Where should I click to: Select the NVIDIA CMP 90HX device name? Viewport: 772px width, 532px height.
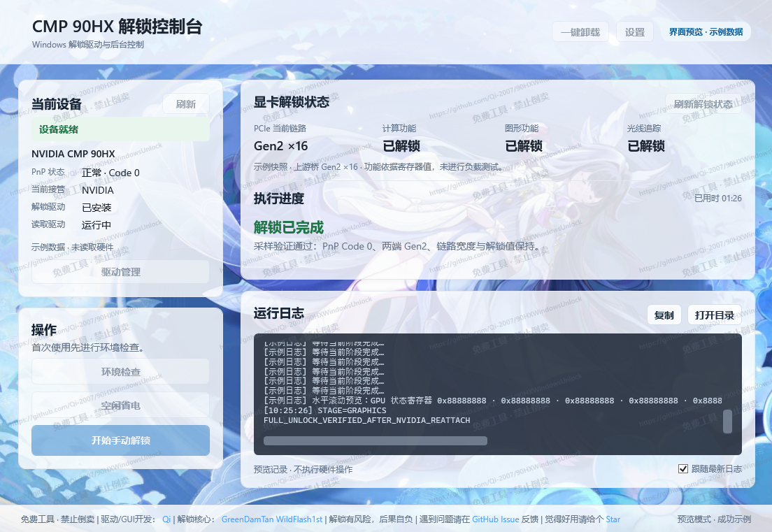click(x=73, y=154)
